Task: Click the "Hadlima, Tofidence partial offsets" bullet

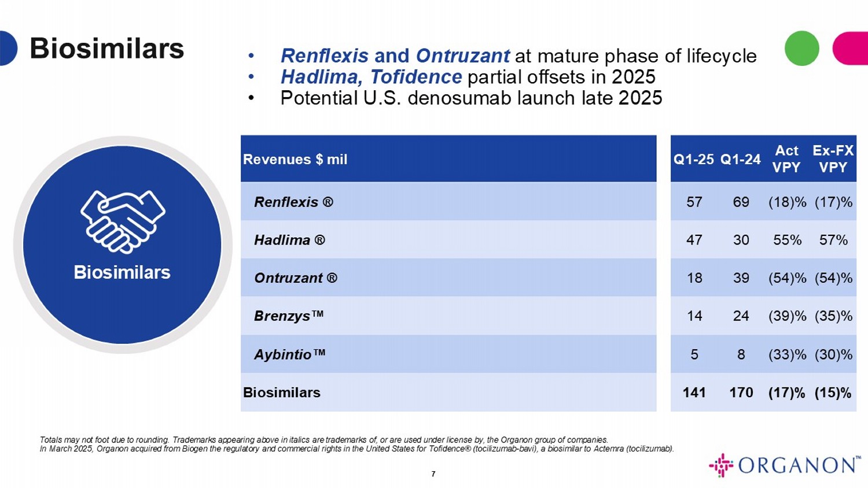Action: point(468,77)
